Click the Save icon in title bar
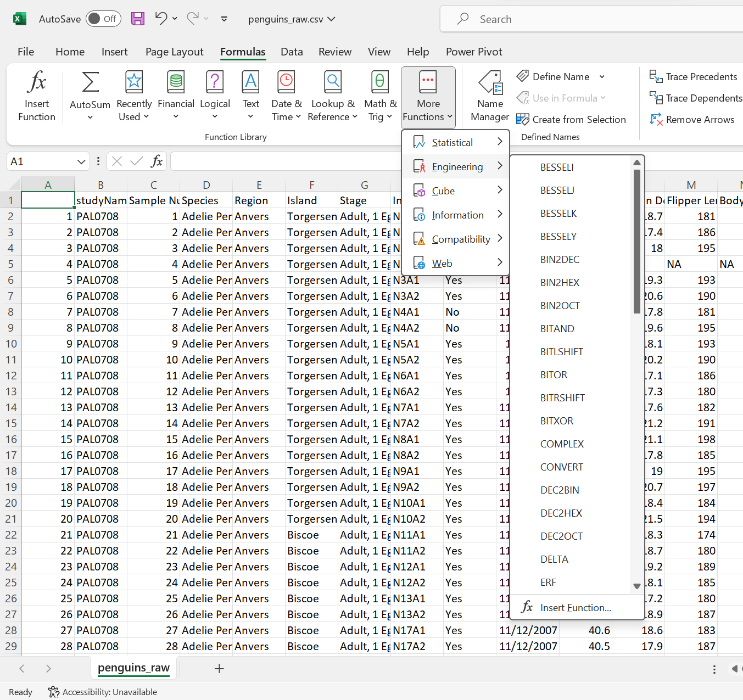Image resolution: width=743 pixels, height=700 pixels. 138,19
